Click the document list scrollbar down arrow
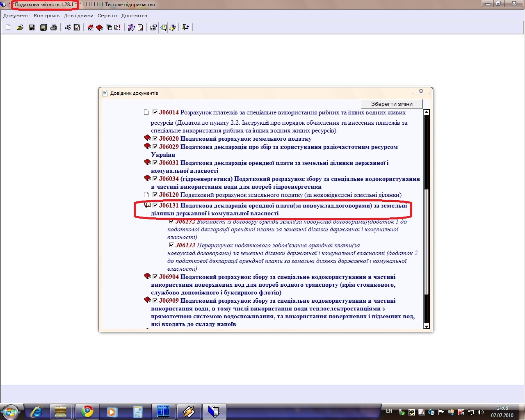The height and width of the screenshot is (420, 525). [x=426, y=326]
